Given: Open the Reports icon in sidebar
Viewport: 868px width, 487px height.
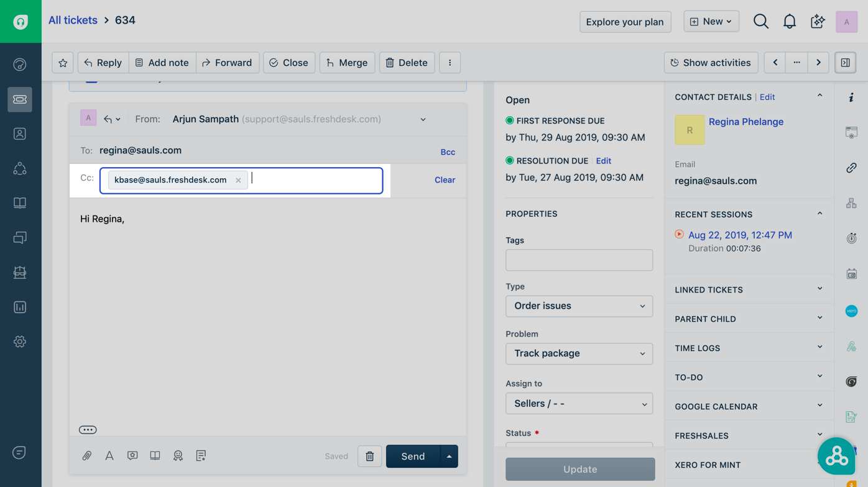Looking at the screenshot, I should point(20,307).
